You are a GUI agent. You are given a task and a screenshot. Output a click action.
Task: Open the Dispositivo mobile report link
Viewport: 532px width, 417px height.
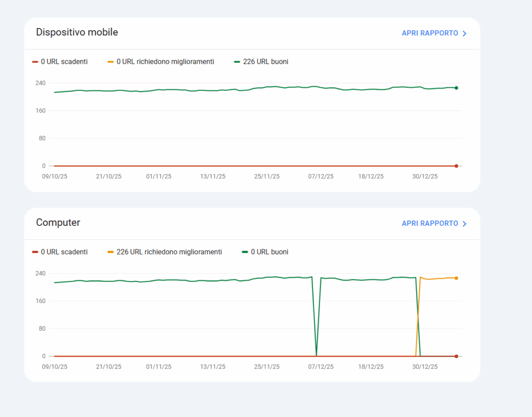[430, 33]
